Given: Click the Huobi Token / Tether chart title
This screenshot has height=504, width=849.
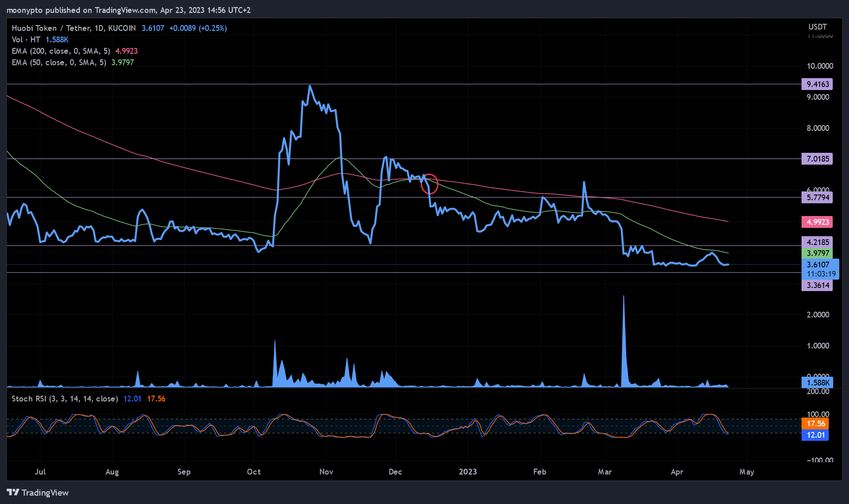Looking at the screenshot, I should pos(73,28).
